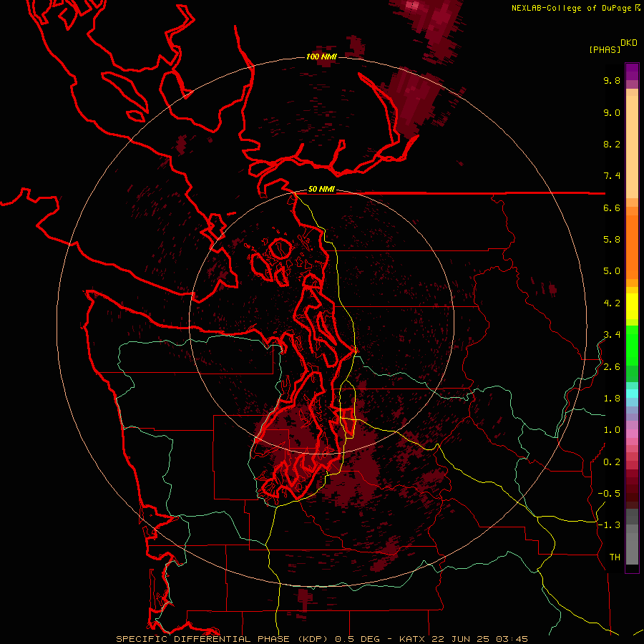Image resolution: width=644 pixels, height=644 pixels.
Task: Click the yellow segment of the color bar
Action: 632,306
